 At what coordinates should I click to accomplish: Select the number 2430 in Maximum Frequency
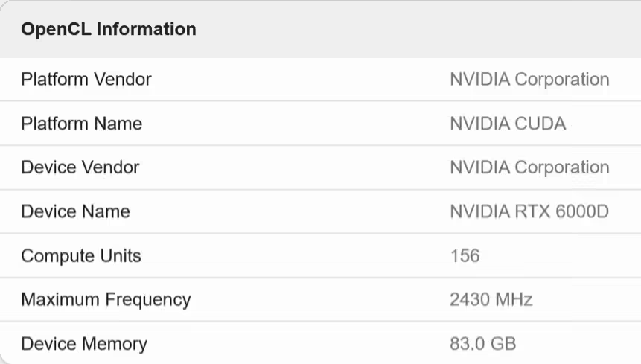tap(471, 300)
